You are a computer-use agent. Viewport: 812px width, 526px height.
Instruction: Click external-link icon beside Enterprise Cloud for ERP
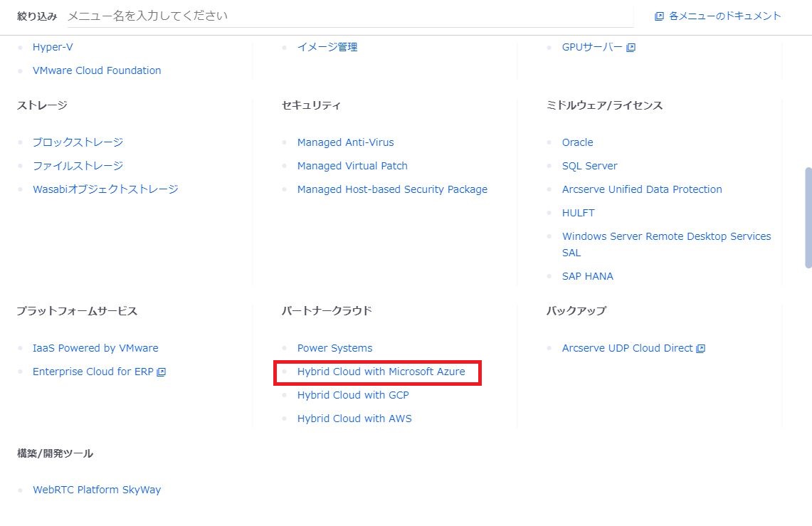point(162,372)
